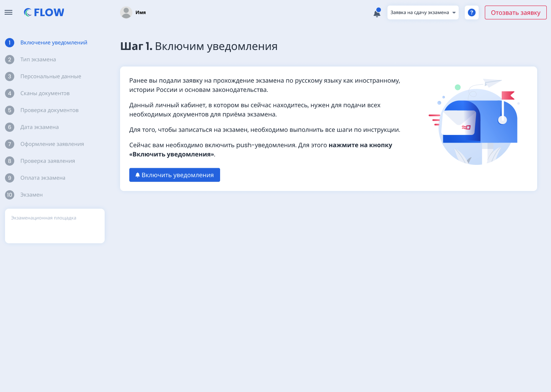This screenshot has height=392, width=551.
Task: Select 'Персональные данные' step
Action: (x=50, y=76)
